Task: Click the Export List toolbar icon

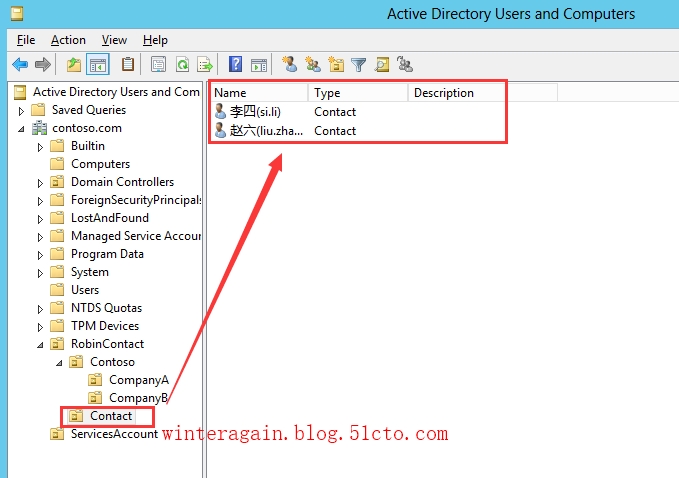Action: click(205, 65)
